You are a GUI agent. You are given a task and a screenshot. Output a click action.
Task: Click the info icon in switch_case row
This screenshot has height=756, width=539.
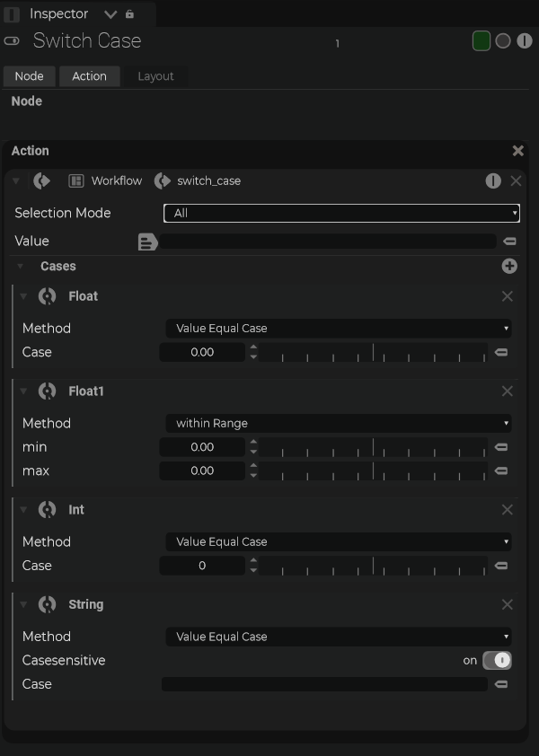493,181
